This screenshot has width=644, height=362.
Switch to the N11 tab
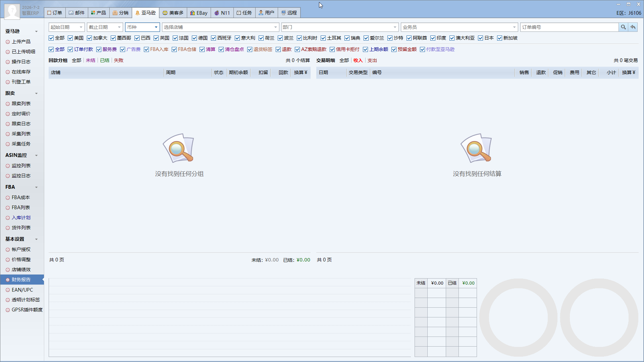click(x=222, y=13)
